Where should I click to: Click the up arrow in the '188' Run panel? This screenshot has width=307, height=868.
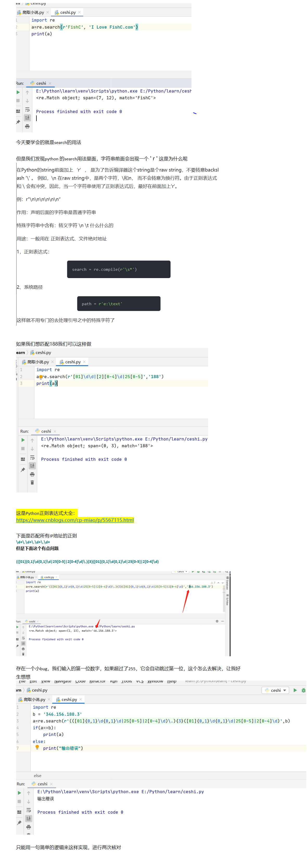pyautogui.click(x=32, y=440)
